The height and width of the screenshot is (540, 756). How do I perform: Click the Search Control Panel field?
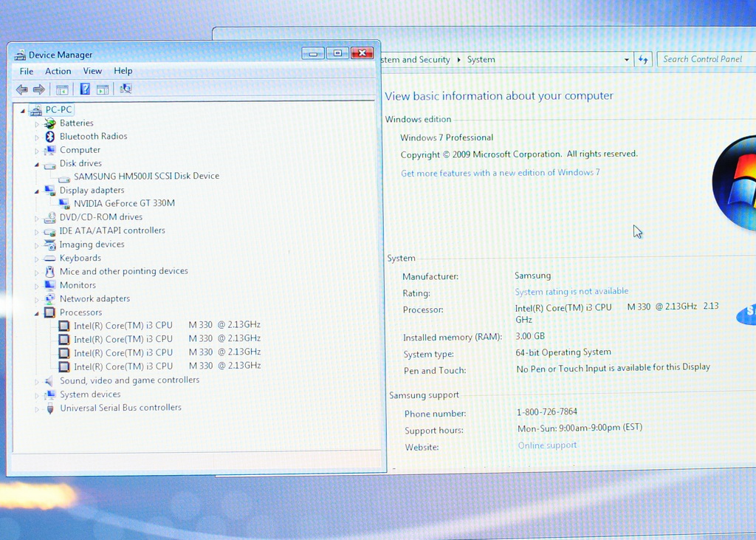(x=706, y=59)
